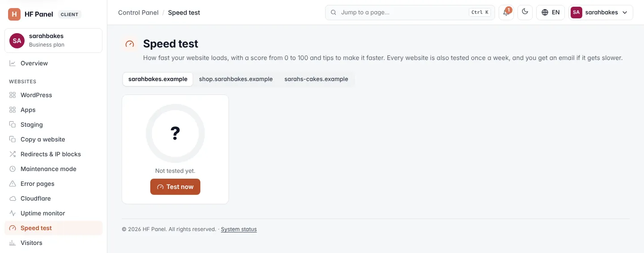Open Visitors page

point(54,243)
